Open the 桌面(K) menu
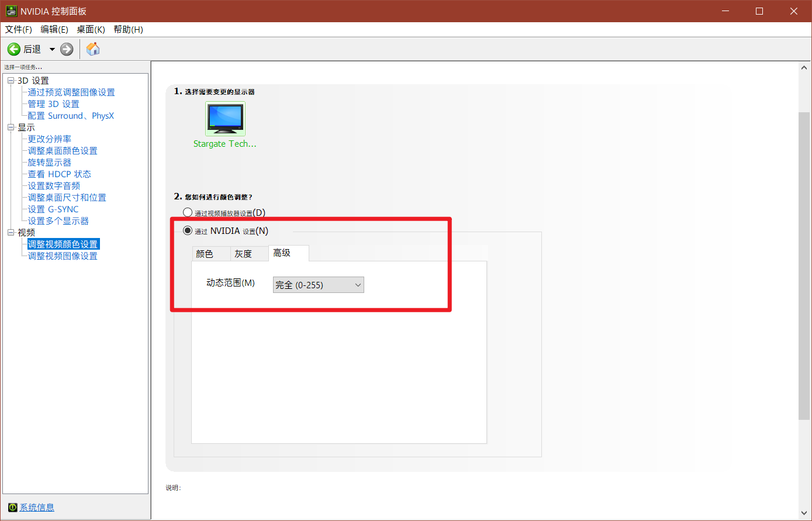Viewport: 812px width, 521px height. [x=91, y=29]
